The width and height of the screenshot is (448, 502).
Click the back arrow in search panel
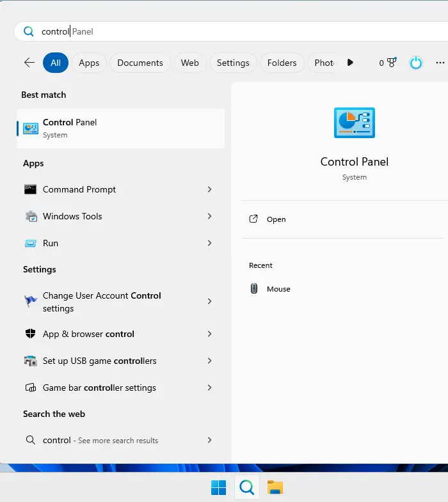29,63
